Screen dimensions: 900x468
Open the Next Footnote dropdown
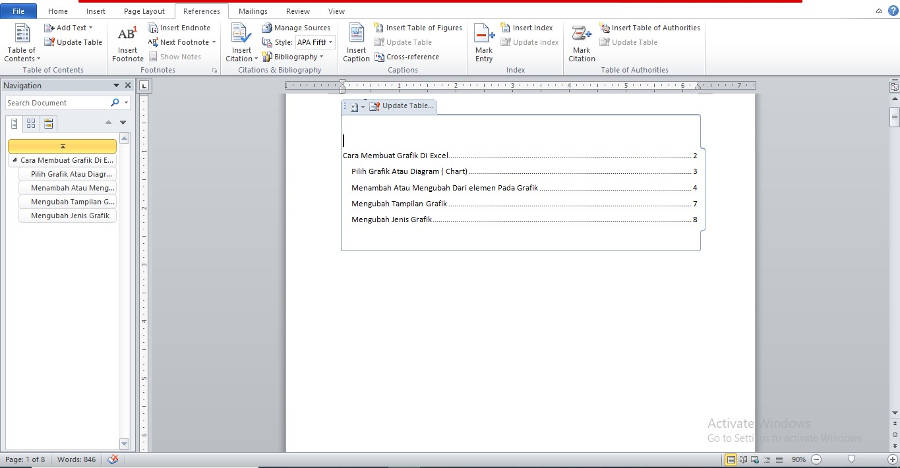pos(182,42)
